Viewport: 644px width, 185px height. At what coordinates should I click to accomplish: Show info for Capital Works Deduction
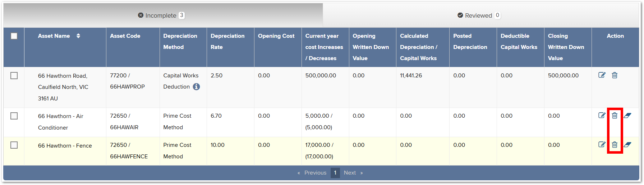point(196,87)
